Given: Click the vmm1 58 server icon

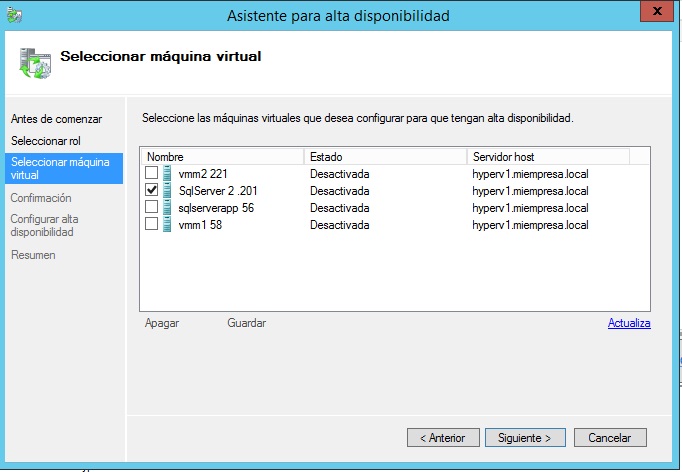Looking at the screenshot, I should coord(168,224).
